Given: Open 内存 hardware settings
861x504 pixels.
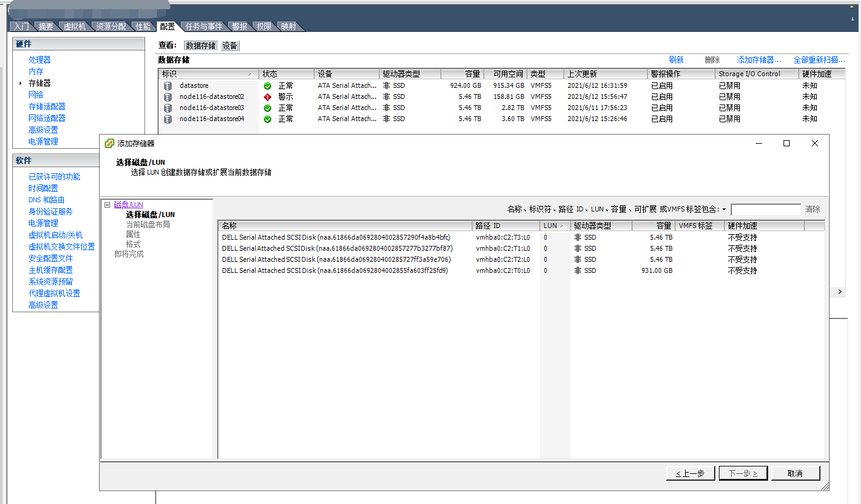Looking at the screenshot, I should coord(36,71).
